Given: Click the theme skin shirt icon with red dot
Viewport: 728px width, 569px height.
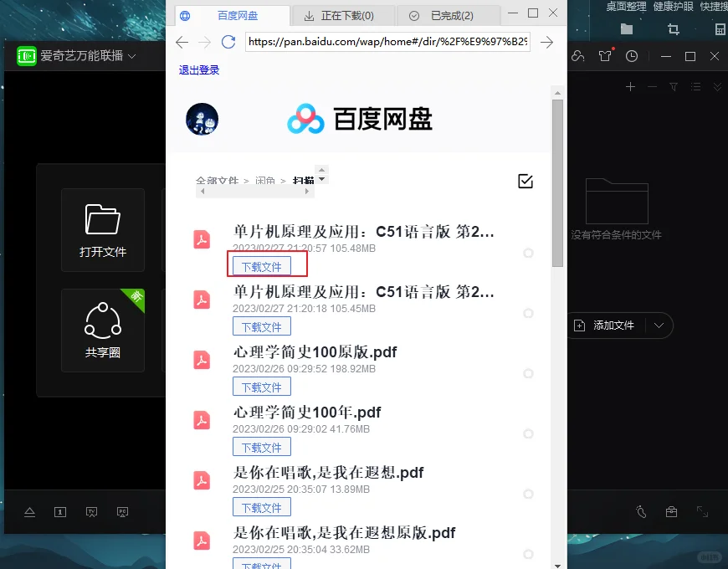Looking at the screenshot, I should tap(605, 56).
